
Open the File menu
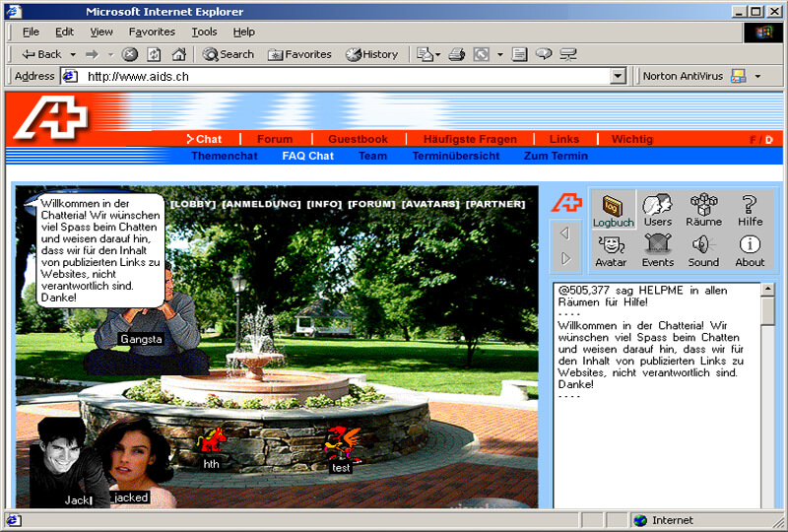pos(31,33)
